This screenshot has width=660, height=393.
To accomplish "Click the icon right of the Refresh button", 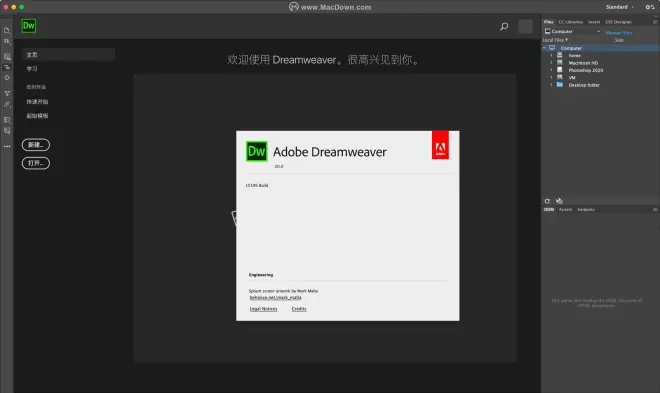I will 559,201.
